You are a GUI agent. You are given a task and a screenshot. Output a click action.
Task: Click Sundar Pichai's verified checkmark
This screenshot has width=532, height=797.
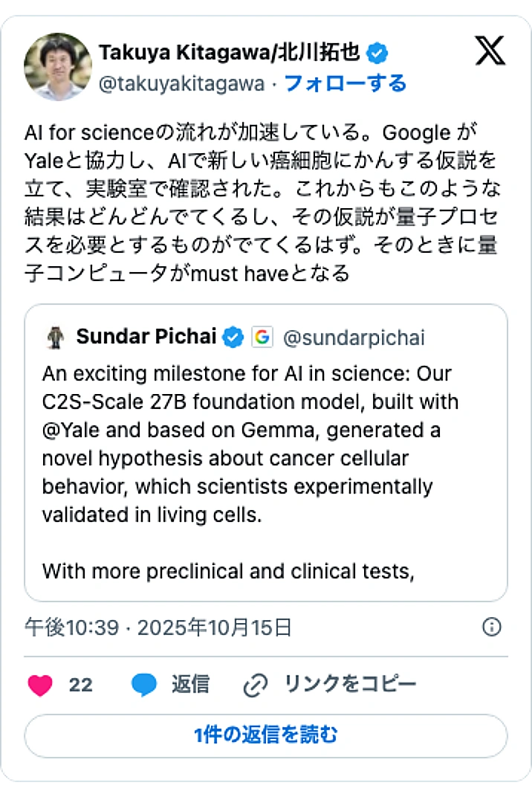tap(233, 337)
